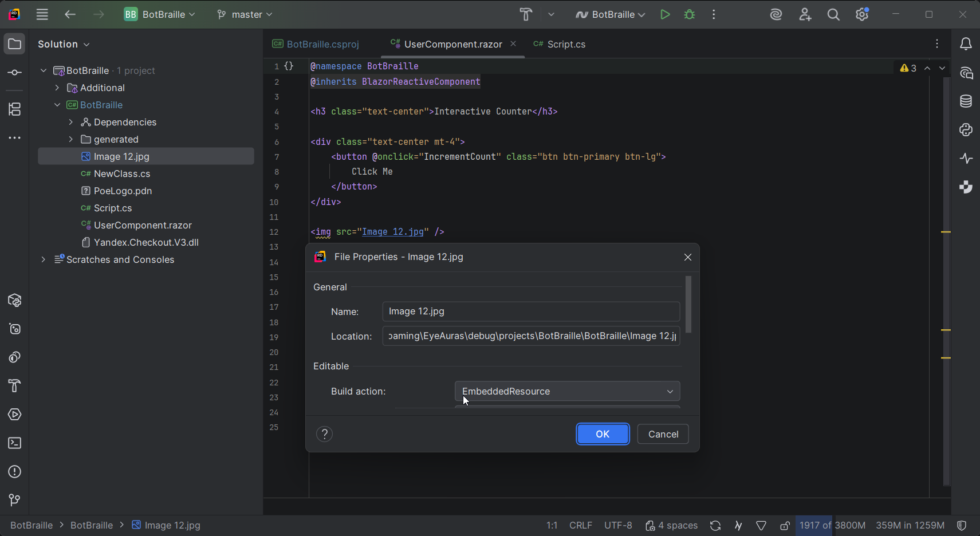This screenshot has width=980, height=536.
Task: Start debugging with the bug icon
Action: [x=690, y=14]
